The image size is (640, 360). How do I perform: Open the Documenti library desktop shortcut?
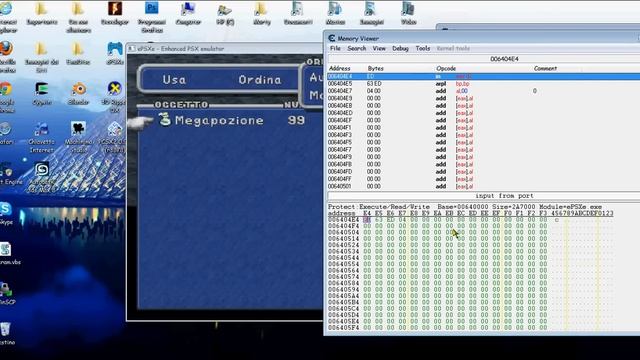[x=298, y=9]
